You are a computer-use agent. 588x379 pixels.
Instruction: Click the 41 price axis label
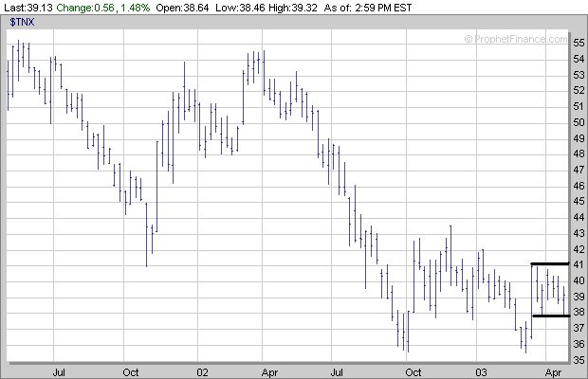(579, 264)
